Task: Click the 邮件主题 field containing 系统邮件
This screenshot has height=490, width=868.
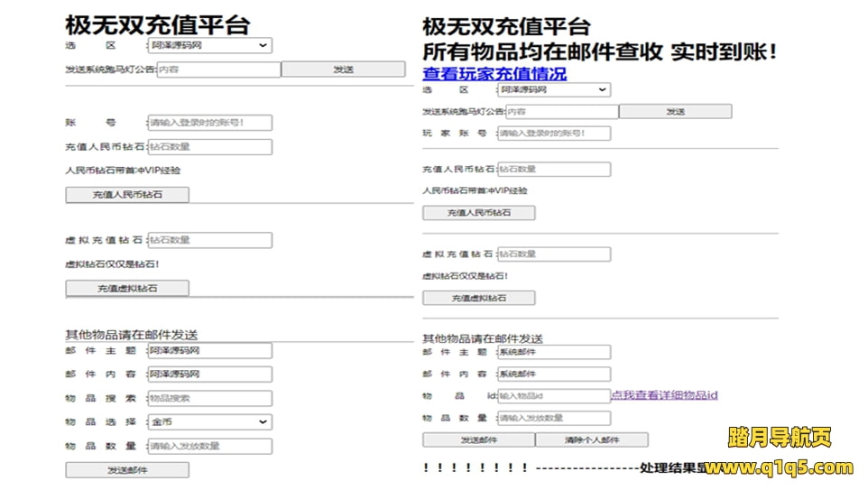Action: pyautogui.click(x=553, y=352)
